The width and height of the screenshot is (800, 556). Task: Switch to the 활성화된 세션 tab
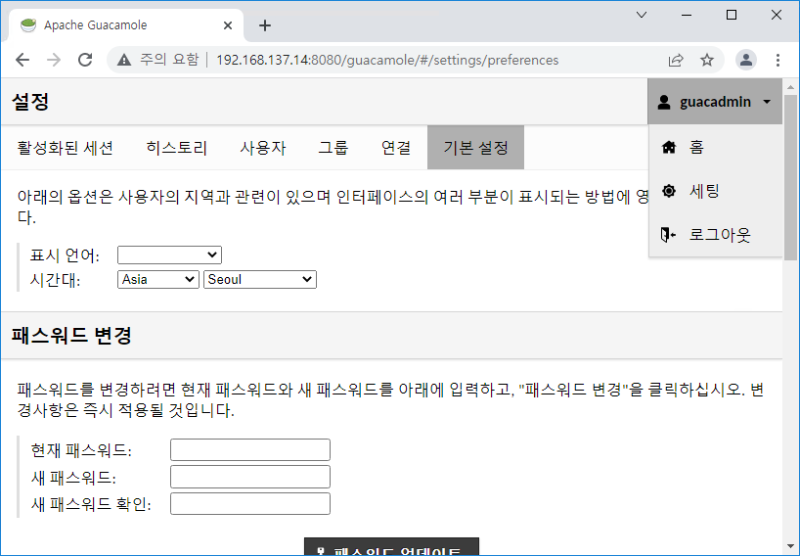(x=65, y=148)
